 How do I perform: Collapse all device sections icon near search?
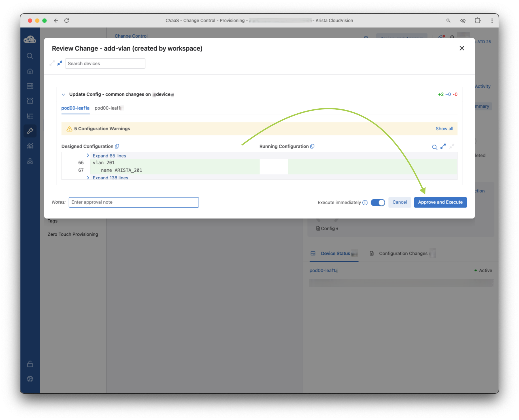60,63
